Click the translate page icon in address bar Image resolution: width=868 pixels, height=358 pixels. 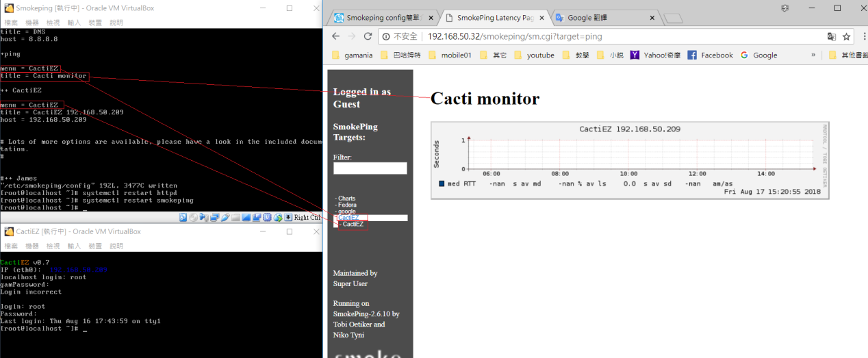coord(832,36)
